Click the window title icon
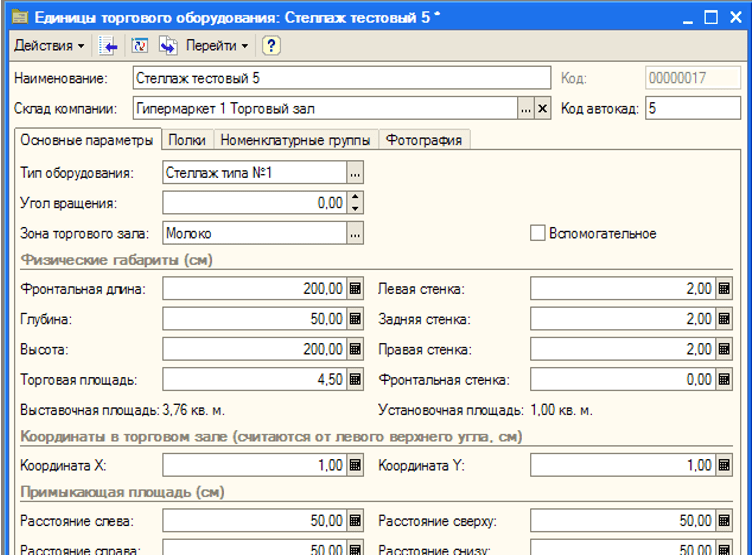Viewport: 753px width, 558px height. (x=20, y=17)
